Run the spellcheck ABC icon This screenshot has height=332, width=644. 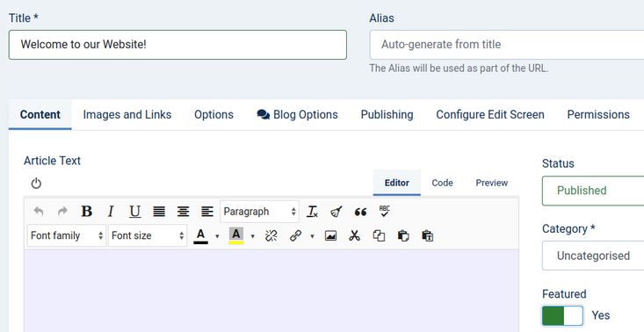(385, 212)
